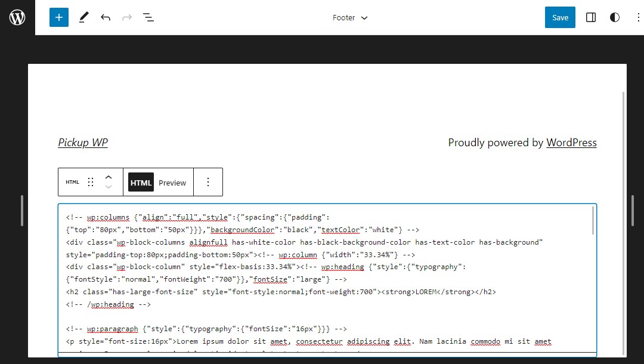Click the 'wp:paragraph' comment line
The height and width of the screenshot is (364, 644).
(x=206, y=329)
